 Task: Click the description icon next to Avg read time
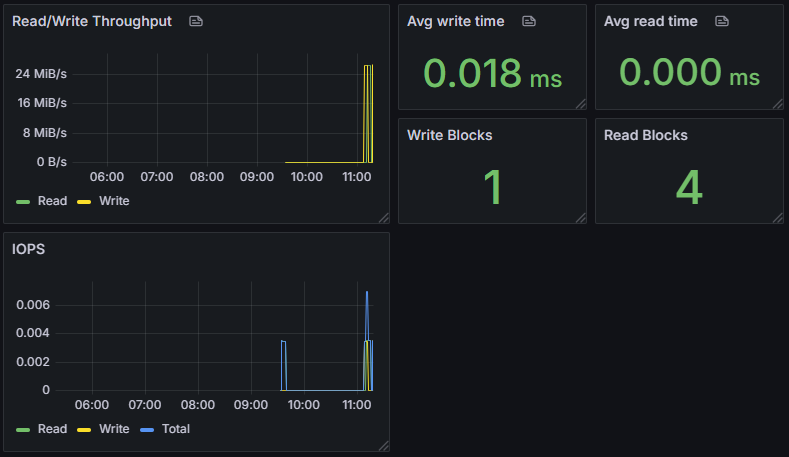point(721,21)
